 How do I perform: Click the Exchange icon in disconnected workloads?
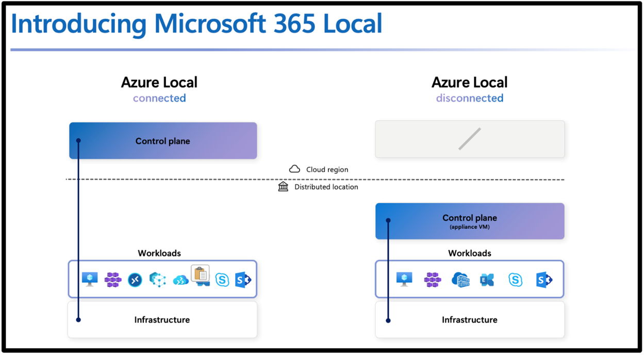(487, 280)
